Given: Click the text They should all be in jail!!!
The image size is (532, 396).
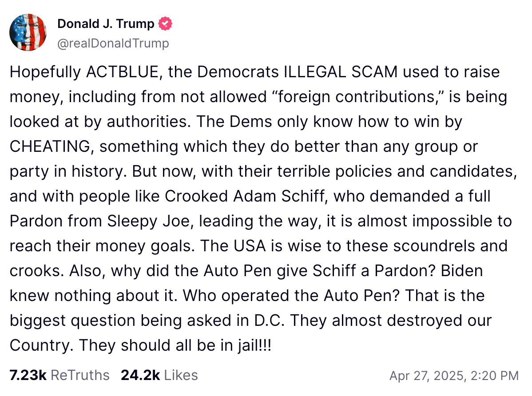Looking at the screenshot, I should (175, 345).
